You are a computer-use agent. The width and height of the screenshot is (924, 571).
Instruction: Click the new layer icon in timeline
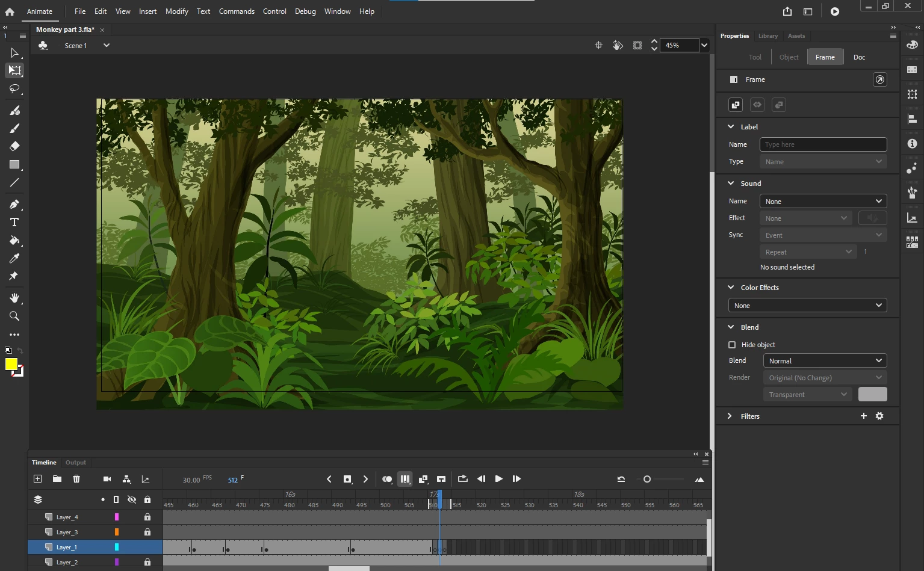click(38, 479)
